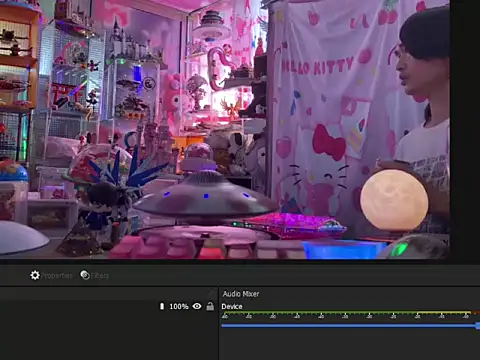Open source Properties via gear icon
480x360 pixels.
(35, 275)
